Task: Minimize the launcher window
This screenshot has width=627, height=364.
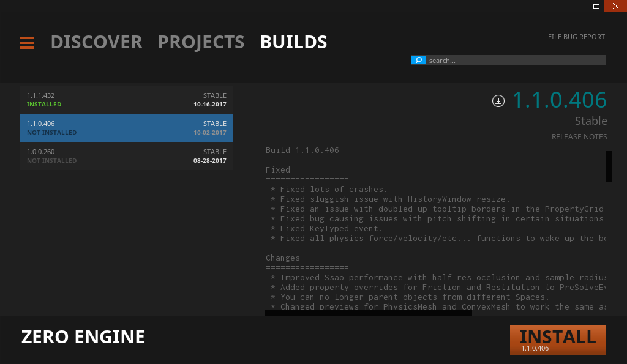Action: (582, 6)
